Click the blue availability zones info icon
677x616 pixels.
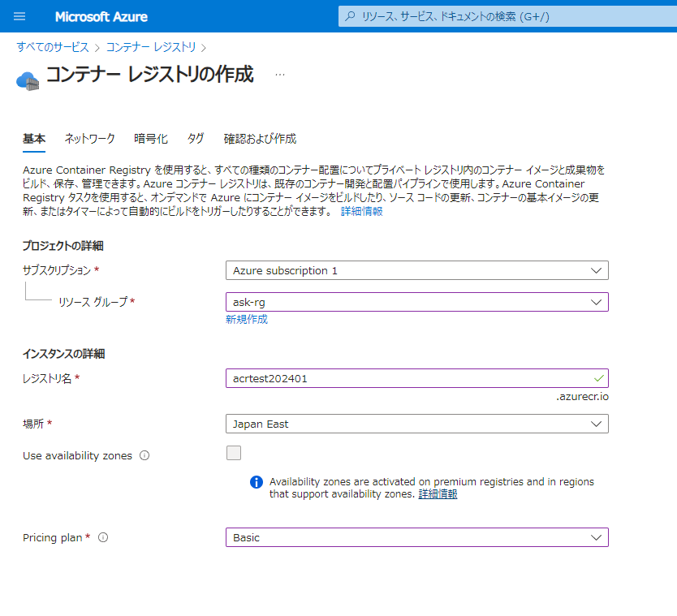point(257,482)
